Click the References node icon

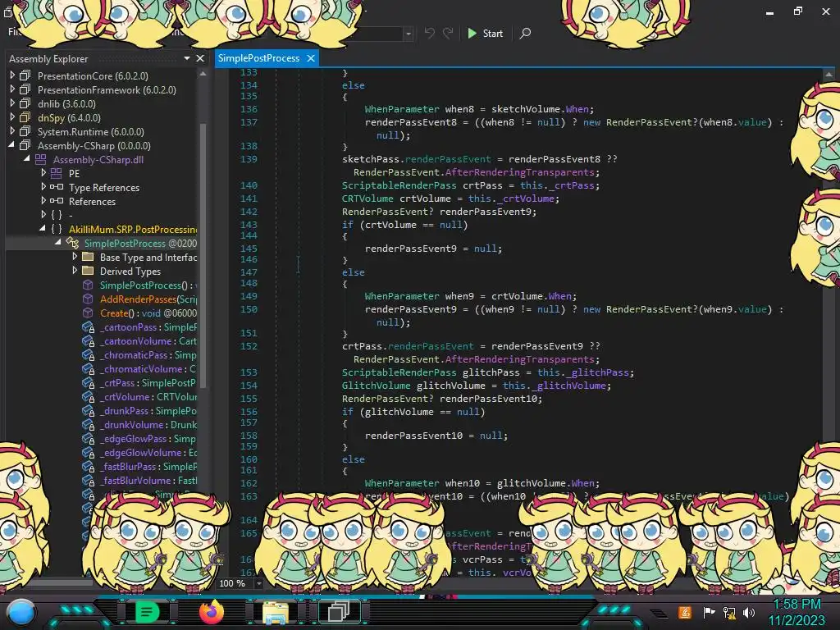point(57,201)
